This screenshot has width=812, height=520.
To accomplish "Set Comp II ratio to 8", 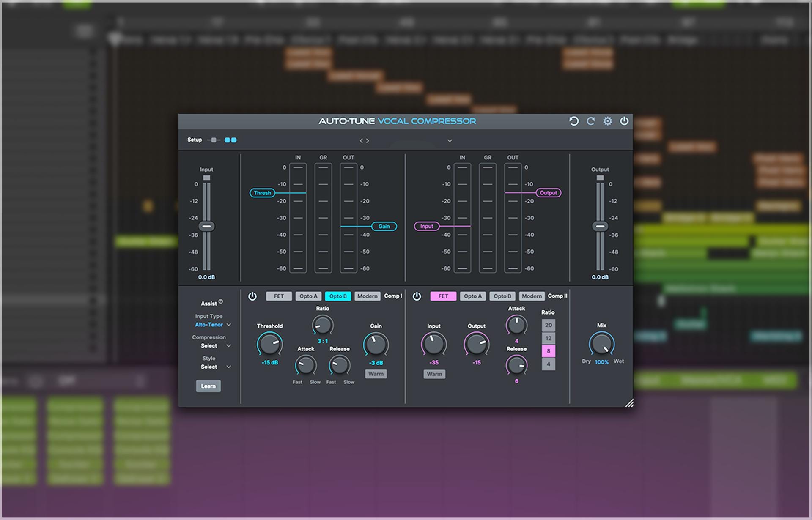I will pyautogui.click(x=549, y=351).
